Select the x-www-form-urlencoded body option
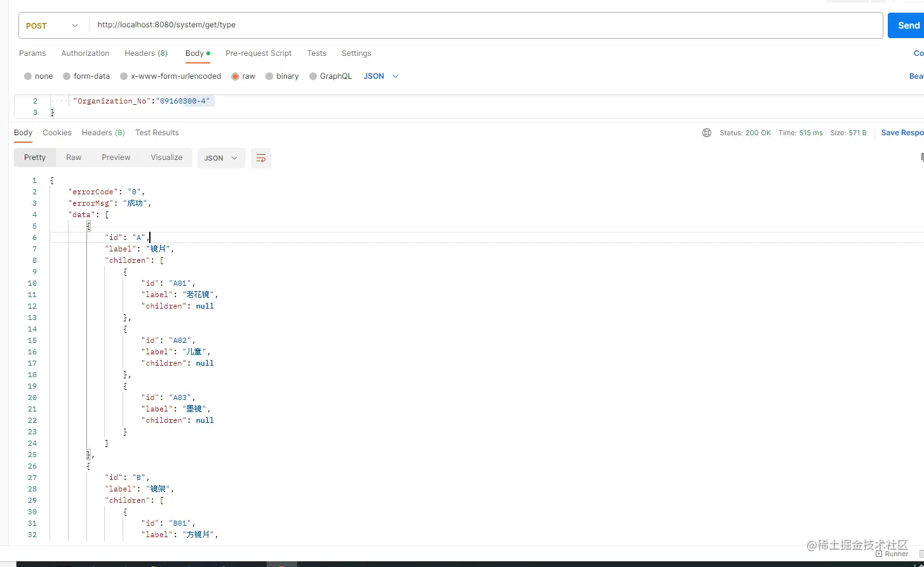 170,76
